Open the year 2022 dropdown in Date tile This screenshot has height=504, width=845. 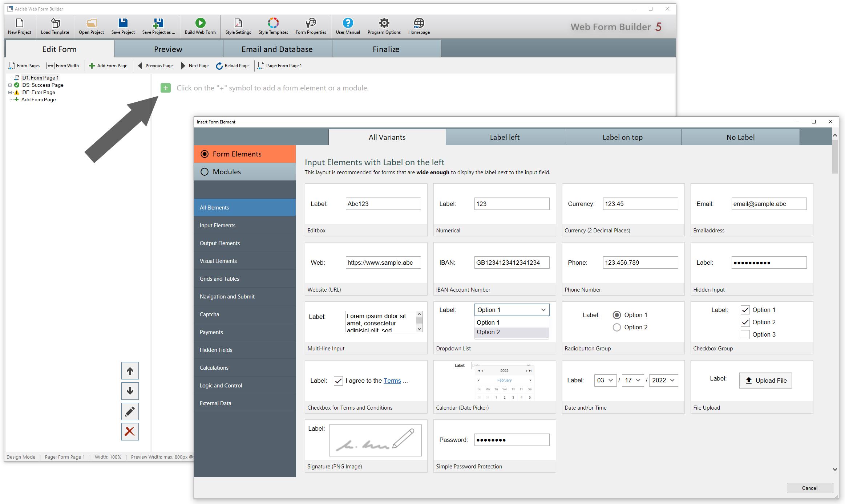point(663,380)
